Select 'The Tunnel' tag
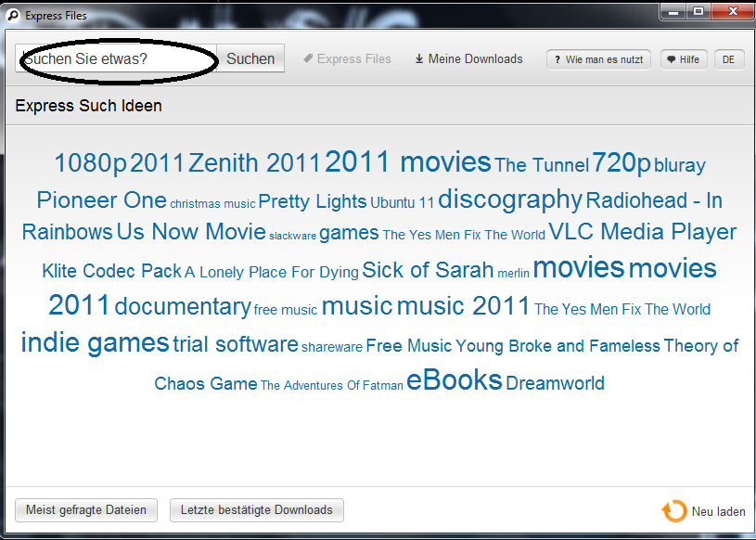The image size is (756, 540). tap(542, 165)
